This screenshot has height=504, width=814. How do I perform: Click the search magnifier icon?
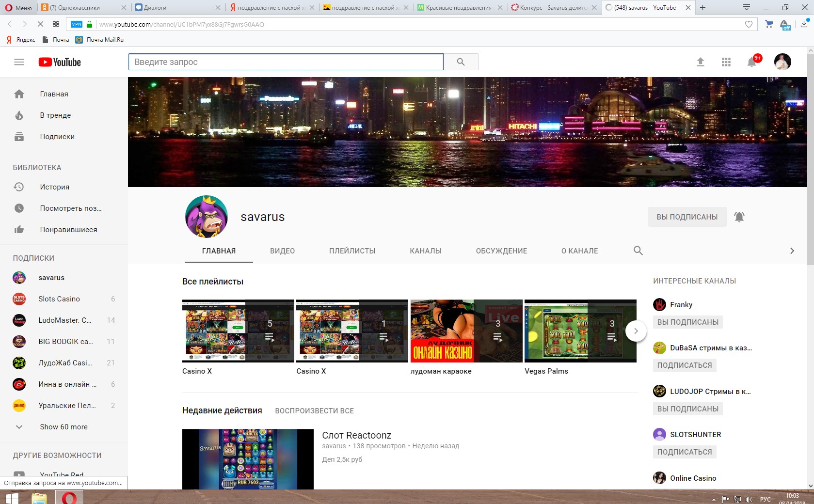coord(460,62)
